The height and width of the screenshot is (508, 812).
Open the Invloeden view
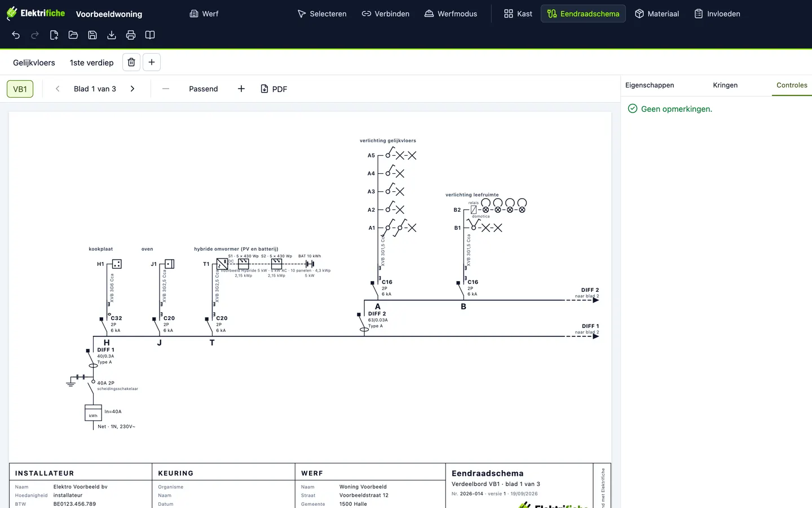coord(717,14)
